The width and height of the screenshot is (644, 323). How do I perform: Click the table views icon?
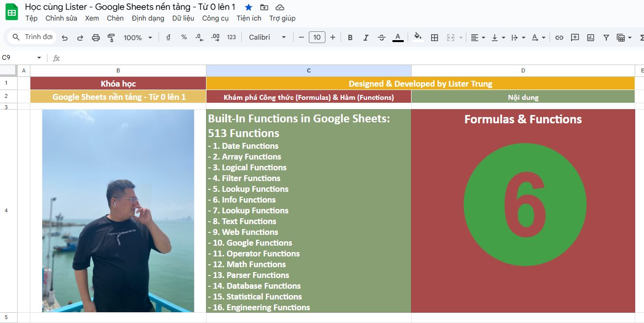click(621, 38)
